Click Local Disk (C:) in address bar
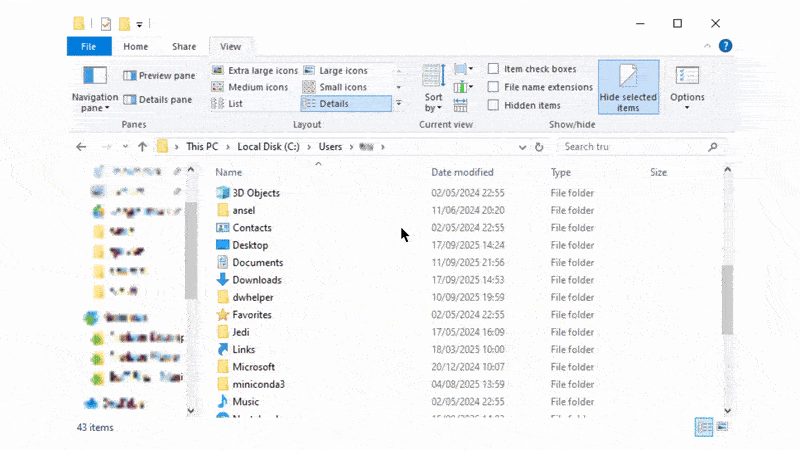Screen dimensions: 800x450 pos(268,147)
